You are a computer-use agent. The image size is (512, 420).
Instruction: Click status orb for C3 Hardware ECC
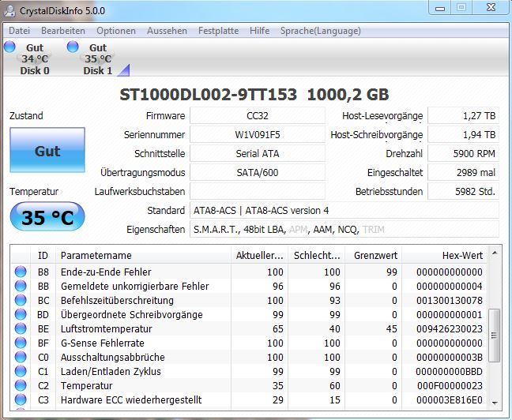pyautogui.click(x=21, y=399)
